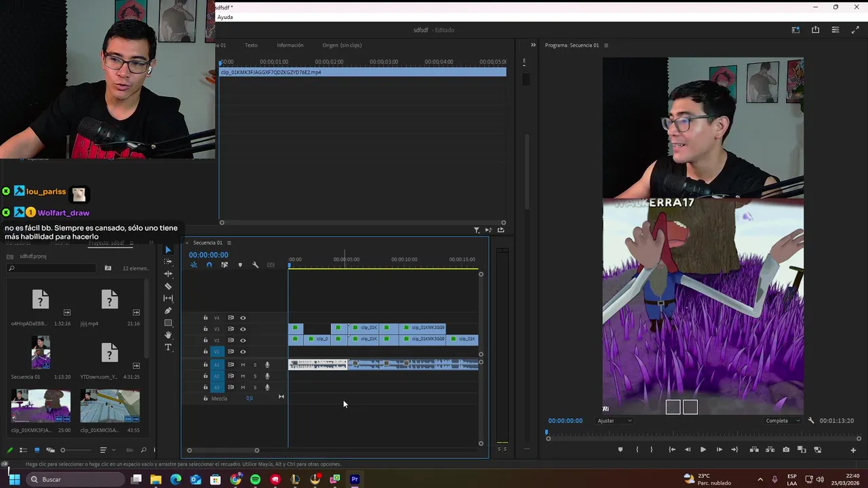The width and height of the screenshot is (868, 488).
Task: Open Program monitor panel menu
Action: [x=606, y=45]
